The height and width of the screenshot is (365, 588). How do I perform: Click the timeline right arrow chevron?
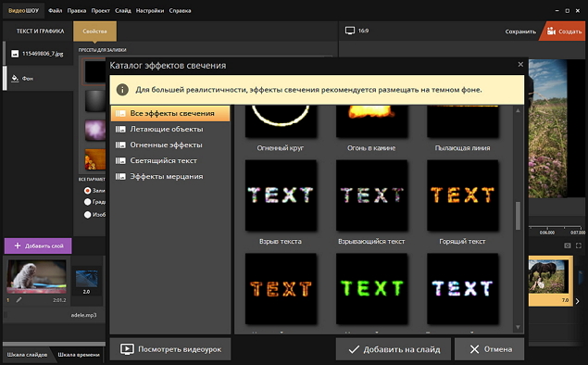tap(578, 301)
